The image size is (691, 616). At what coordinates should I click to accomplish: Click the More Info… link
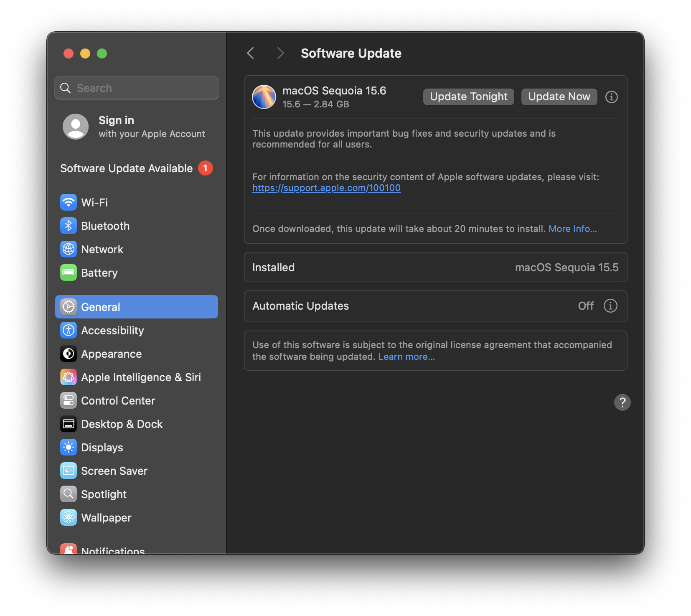click(573, 229)
